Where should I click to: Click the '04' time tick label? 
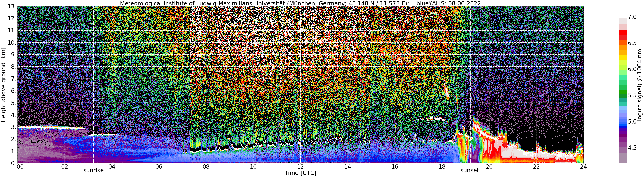[x=112, y=167]
